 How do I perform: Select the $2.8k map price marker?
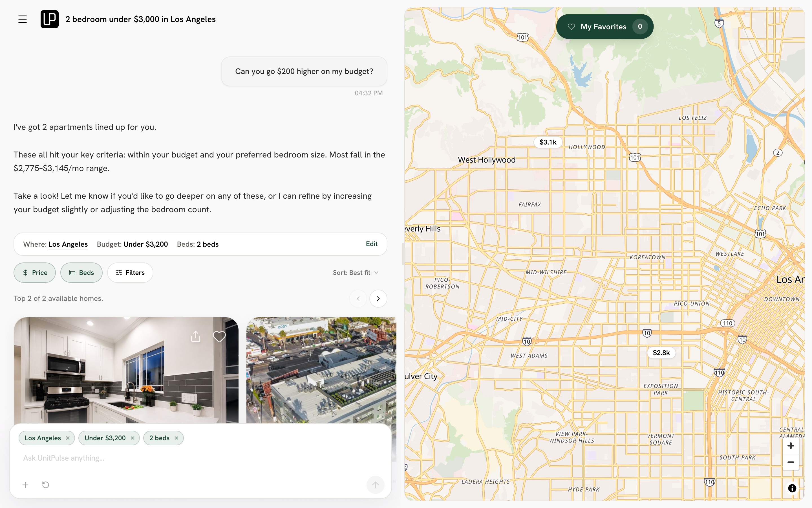(661, 352)
